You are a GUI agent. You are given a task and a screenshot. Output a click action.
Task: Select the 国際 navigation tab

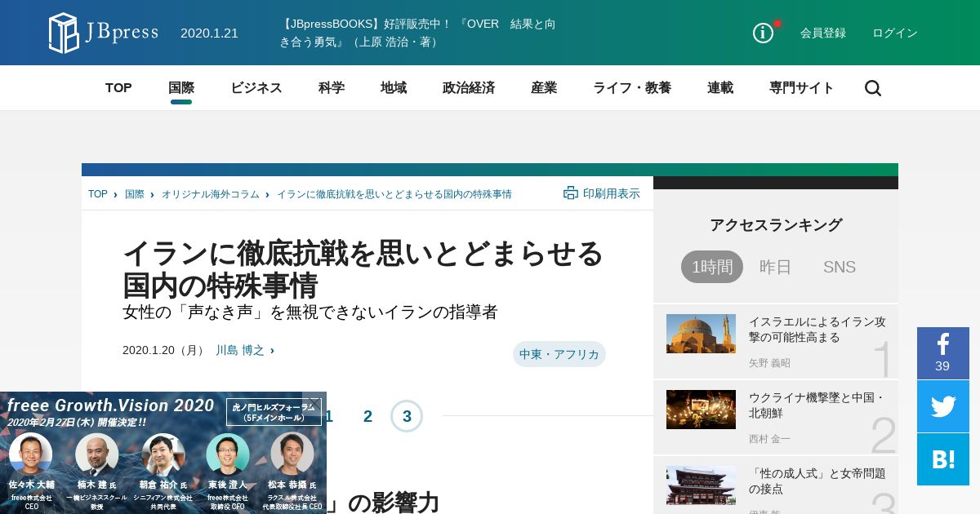[x=181, y=88]
